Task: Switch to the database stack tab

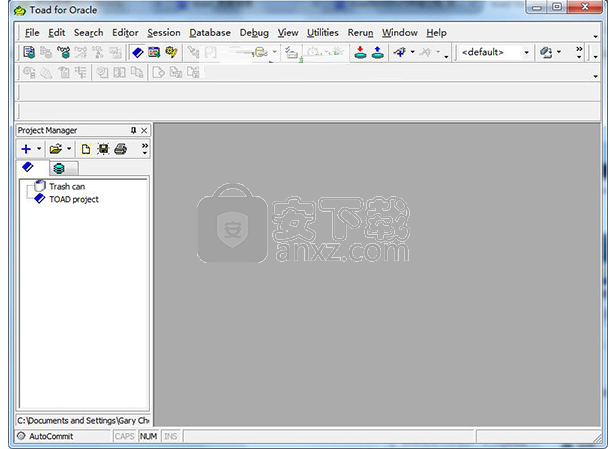Action: (63, 168)
